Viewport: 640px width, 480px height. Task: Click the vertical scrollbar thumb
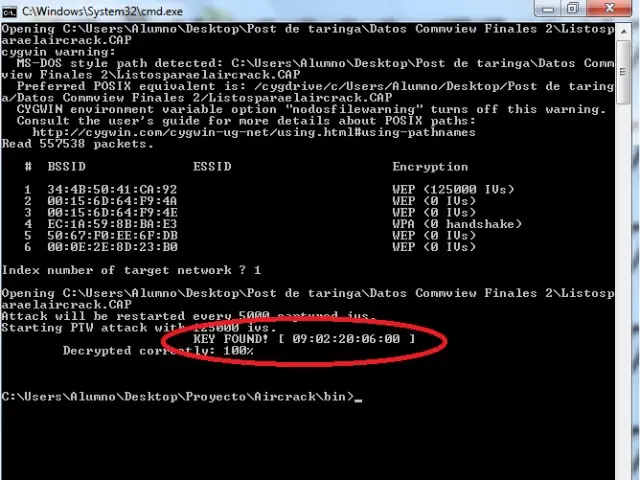click(623, 72)
